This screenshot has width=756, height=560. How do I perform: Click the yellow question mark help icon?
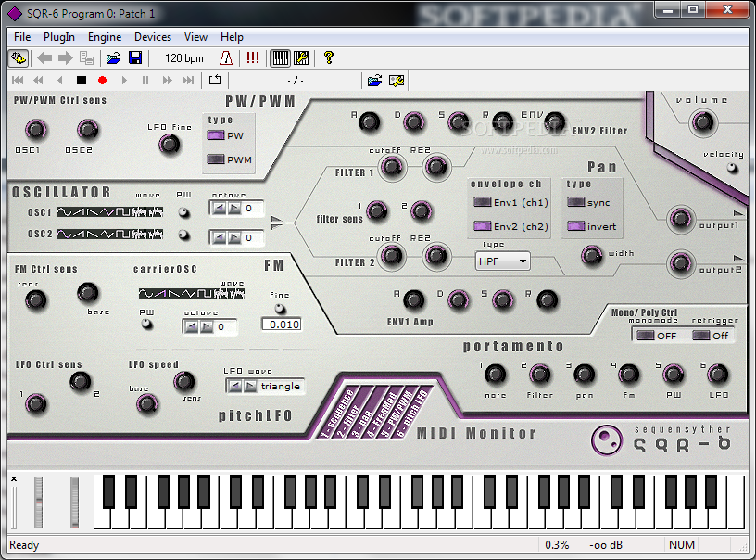(329, 57)
